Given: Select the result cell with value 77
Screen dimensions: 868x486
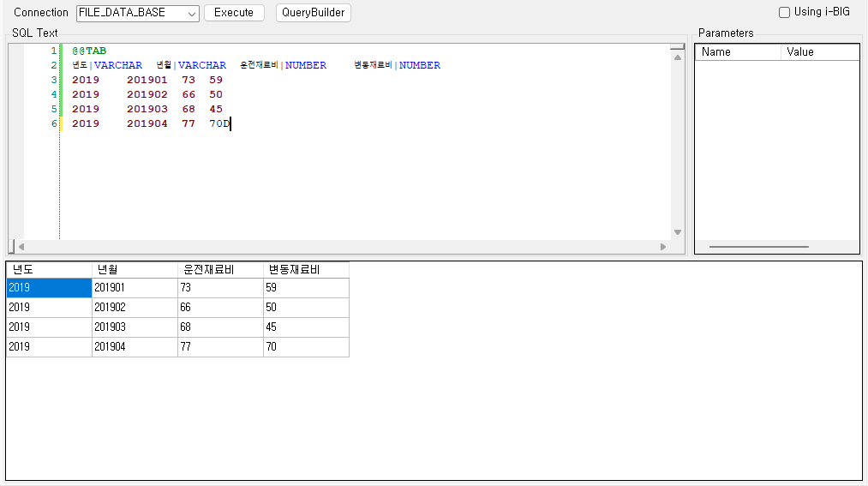Looking at the screenshot, I should [x=220, y=347].
